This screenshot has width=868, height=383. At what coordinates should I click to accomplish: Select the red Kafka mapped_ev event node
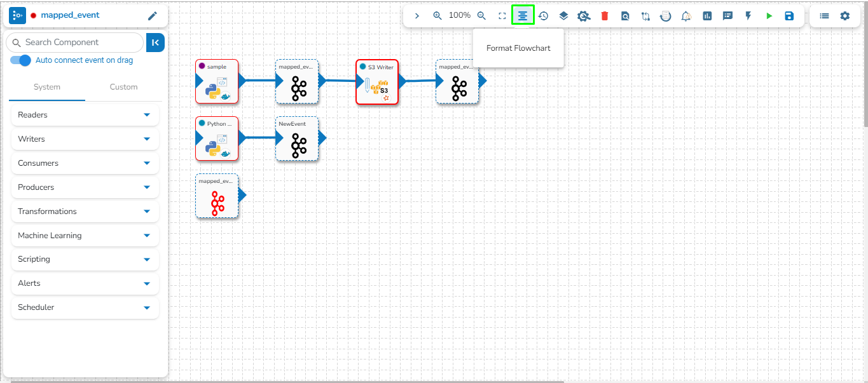click(x=217, y=196)
